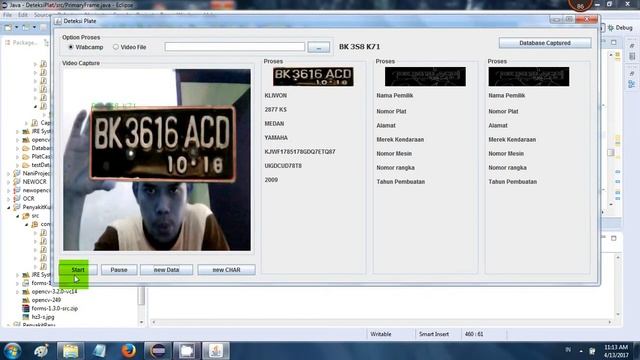
Task: Select the src source folder icon
Action: pyautogui.click(x=26, y=216)
